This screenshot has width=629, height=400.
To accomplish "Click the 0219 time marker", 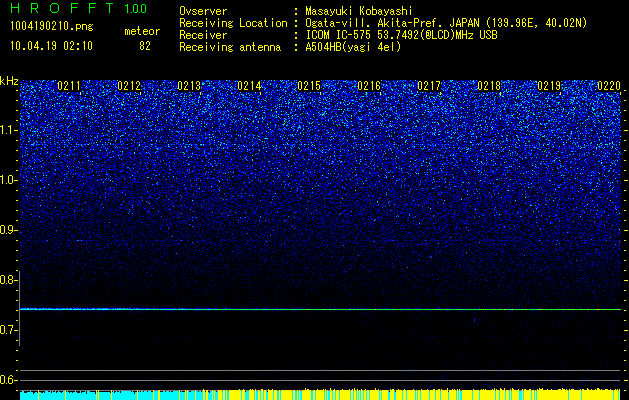I will tap(549, 86).
